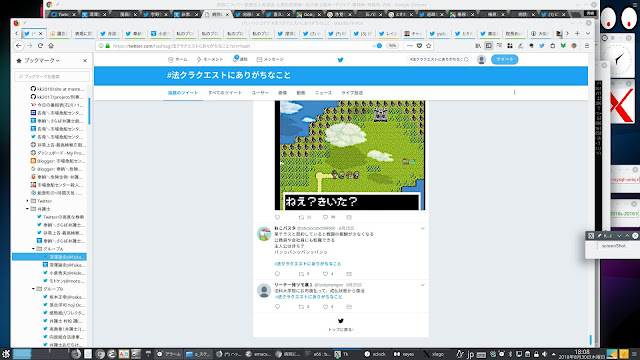Go back with Firefox back arrow
The width and height of the screenshot is (640, 360).
coord(18,46)
